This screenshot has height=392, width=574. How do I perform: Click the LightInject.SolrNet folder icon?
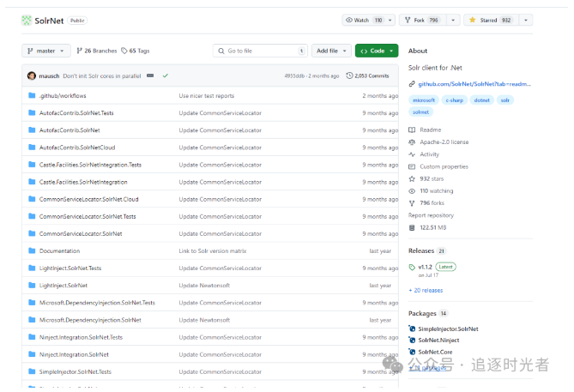(x=32, y=285)
